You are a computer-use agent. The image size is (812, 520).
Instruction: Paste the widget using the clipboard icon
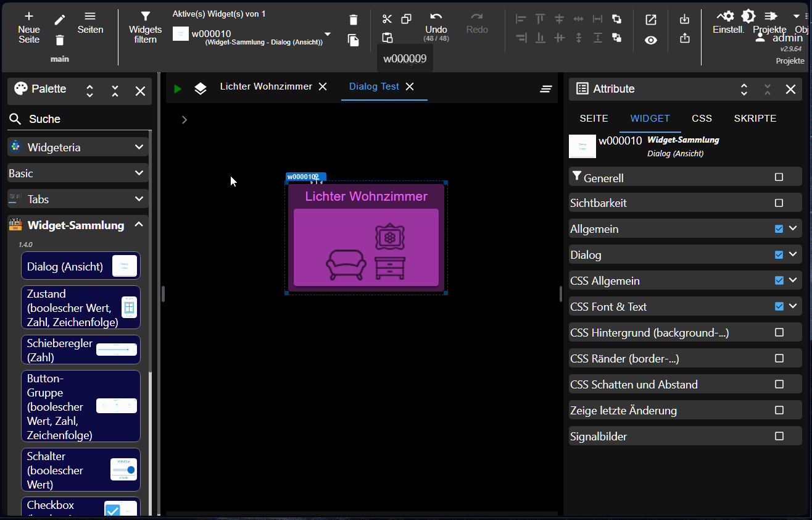(x=387, y=38)
